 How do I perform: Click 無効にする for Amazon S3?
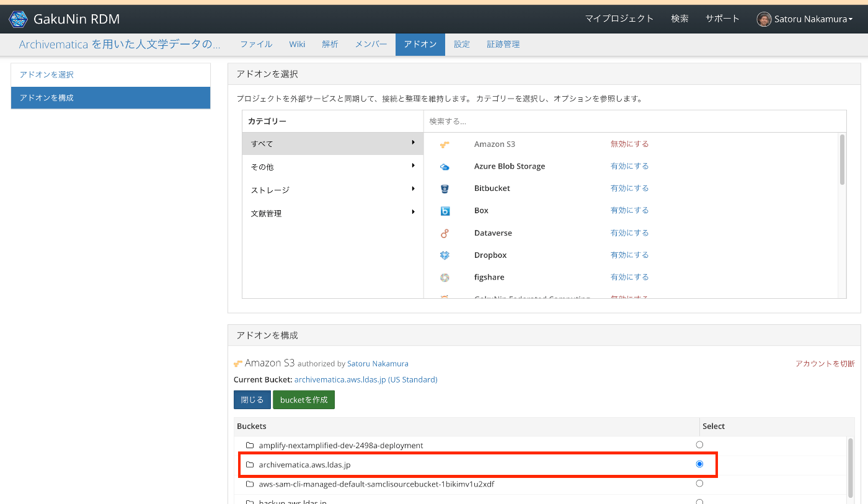(x=629, y=144)
